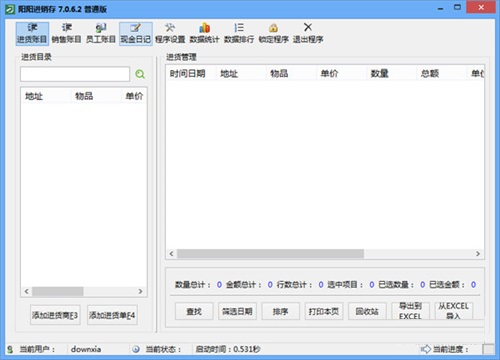Open the 现金日记 toolbar icon

pyautogui.click(x=136, y=33)
